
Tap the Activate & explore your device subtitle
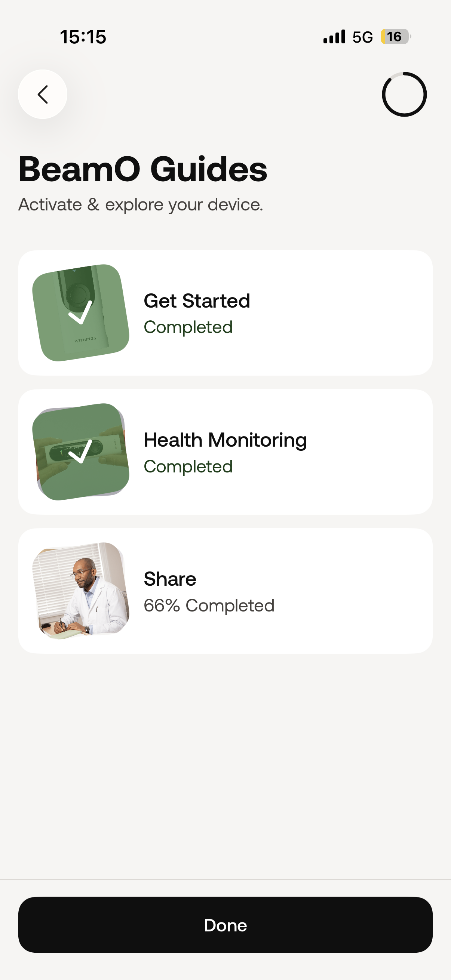(141, 205)
